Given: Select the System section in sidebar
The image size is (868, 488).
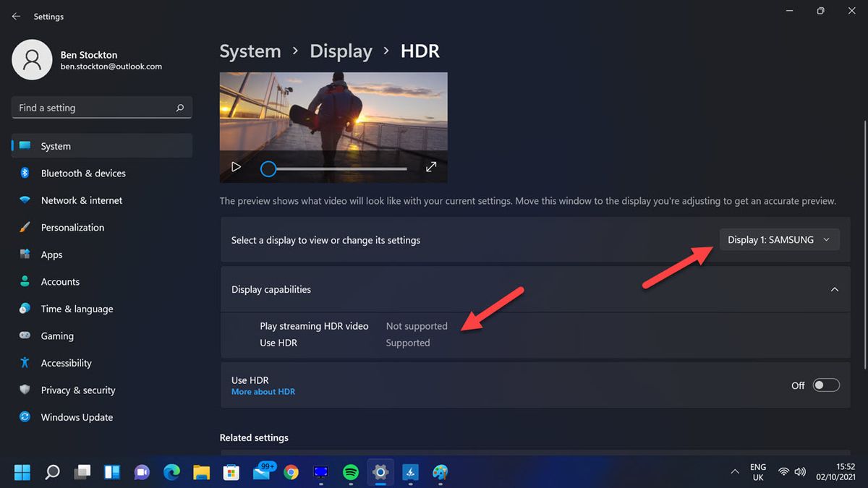Looking at the screenshot, I should coord(56,145).
